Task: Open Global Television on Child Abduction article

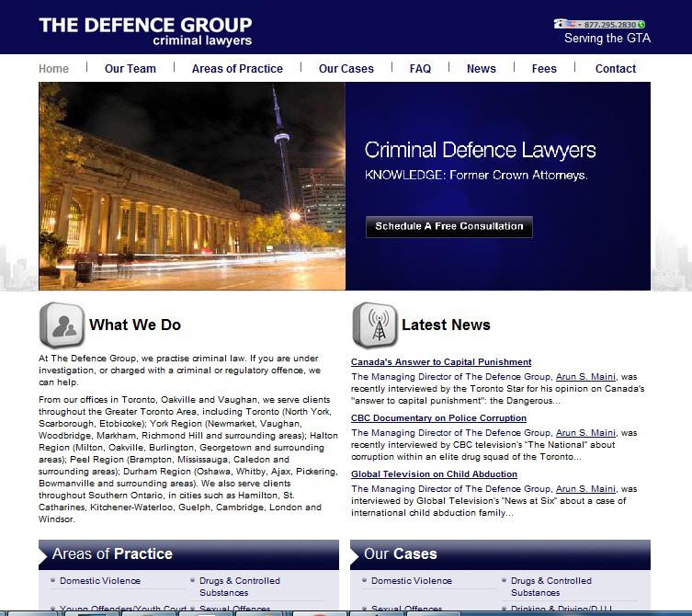Action: click(435, 474)
